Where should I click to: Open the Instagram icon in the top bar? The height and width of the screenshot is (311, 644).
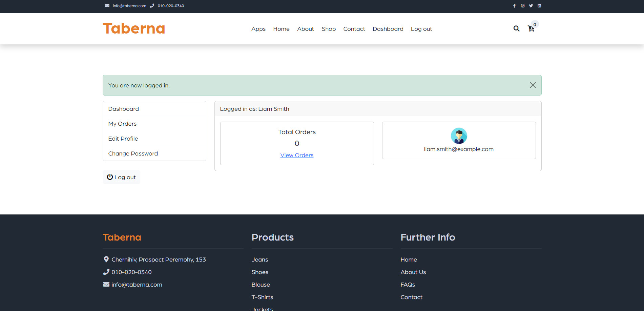click(x=523, y=6)
